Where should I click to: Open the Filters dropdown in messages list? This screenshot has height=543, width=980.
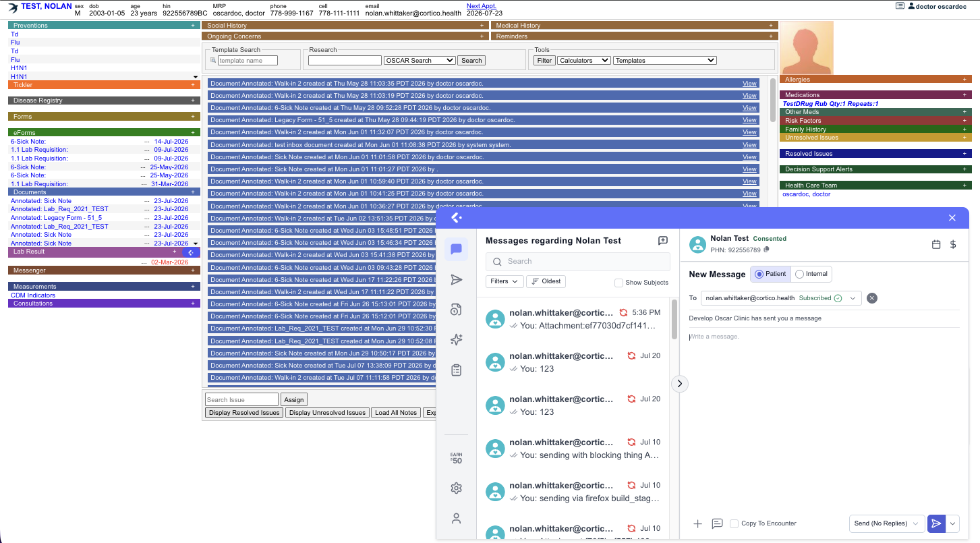click(504, 281)
